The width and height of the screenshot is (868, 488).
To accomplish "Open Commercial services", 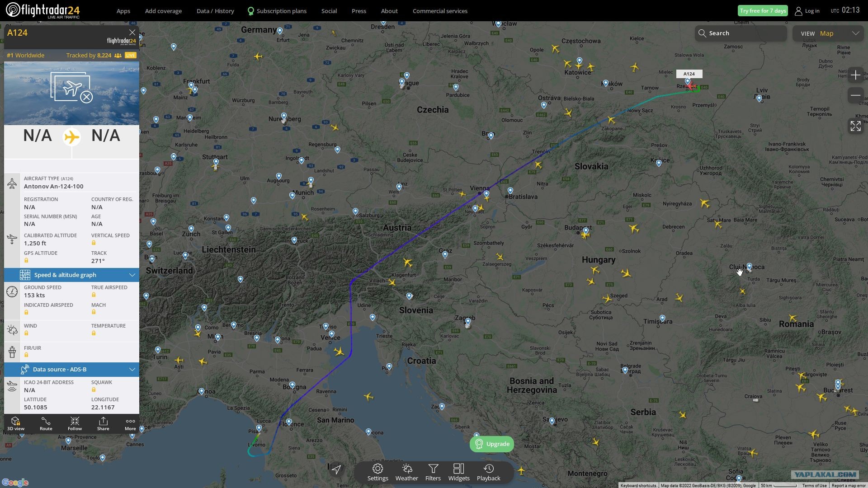I will pyautogui.click(x=440, y=11).
